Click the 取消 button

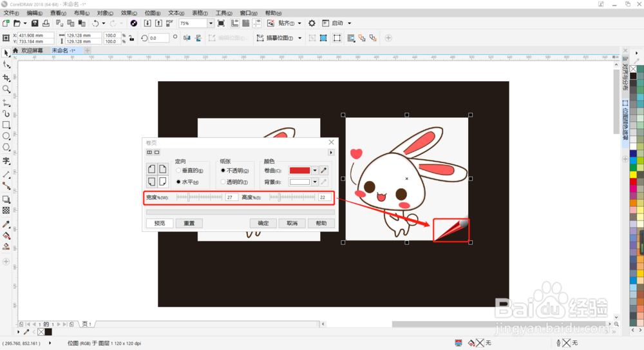tap(292, 223)
